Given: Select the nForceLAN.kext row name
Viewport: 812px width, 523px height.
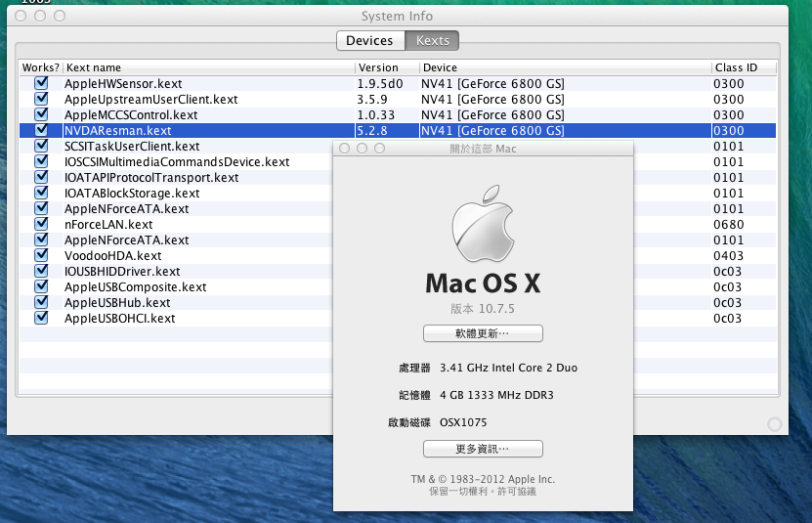Looking at the screenshot, I should 108,225.
